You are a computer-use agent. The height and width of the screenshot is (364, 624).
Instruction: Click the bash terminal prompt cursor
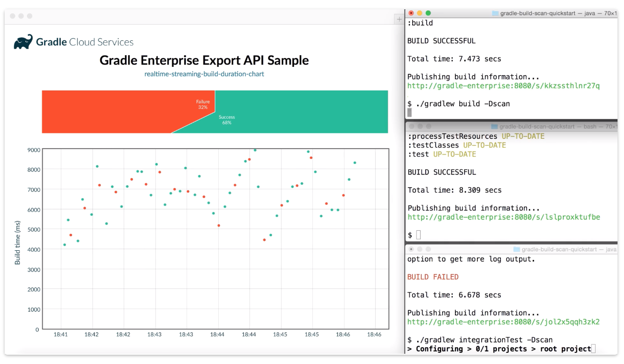418,235
